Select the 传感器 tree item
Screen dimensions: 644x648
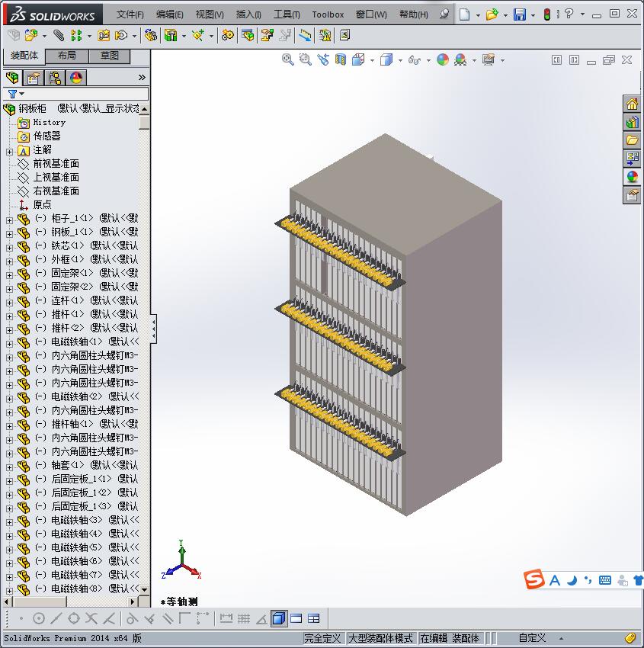pyautogui.click(x=46, y=136)
